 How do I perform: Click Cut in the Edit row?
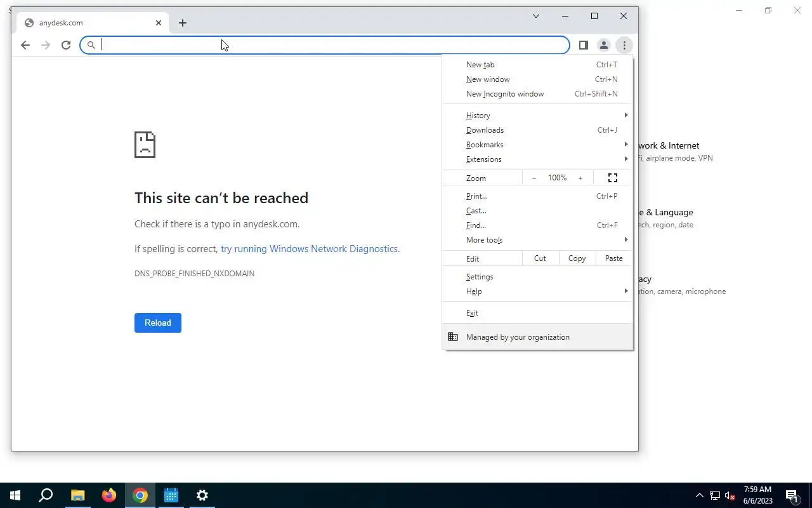[540, 258]
